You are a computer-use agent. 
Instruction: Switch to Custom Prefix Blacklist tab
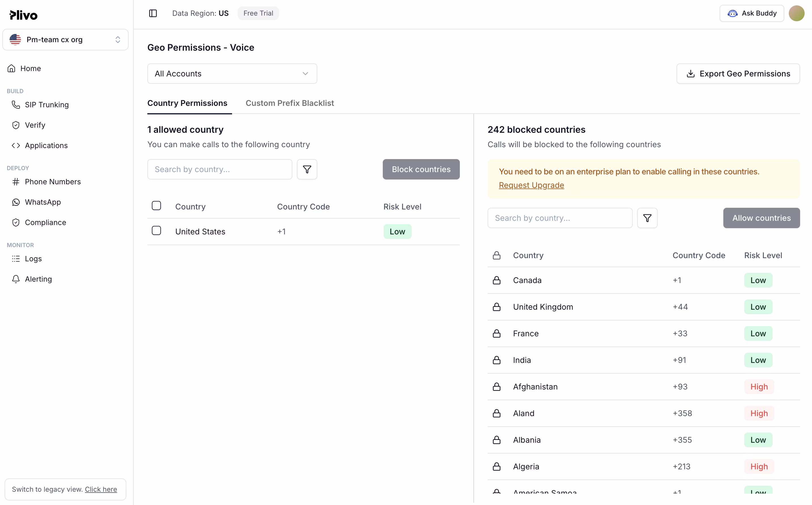(x=290, y=103)
